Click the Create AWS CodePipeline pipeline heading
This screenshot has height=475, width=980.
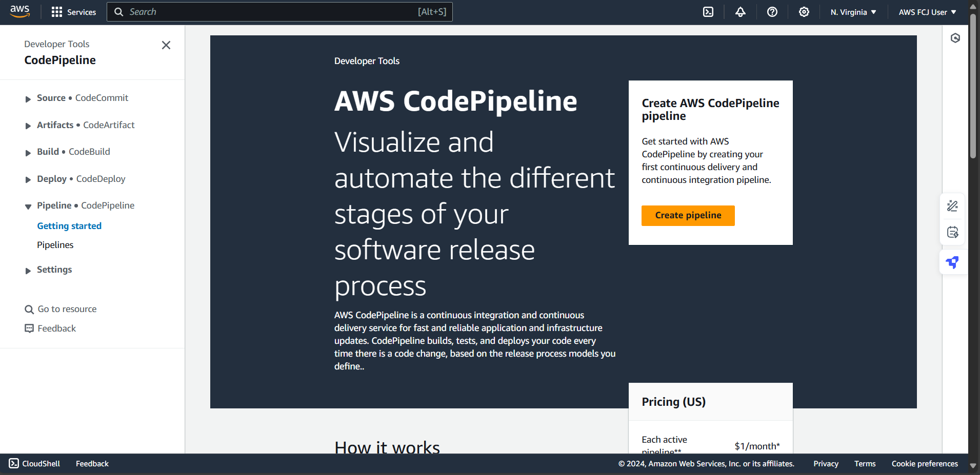coord(710,109)
